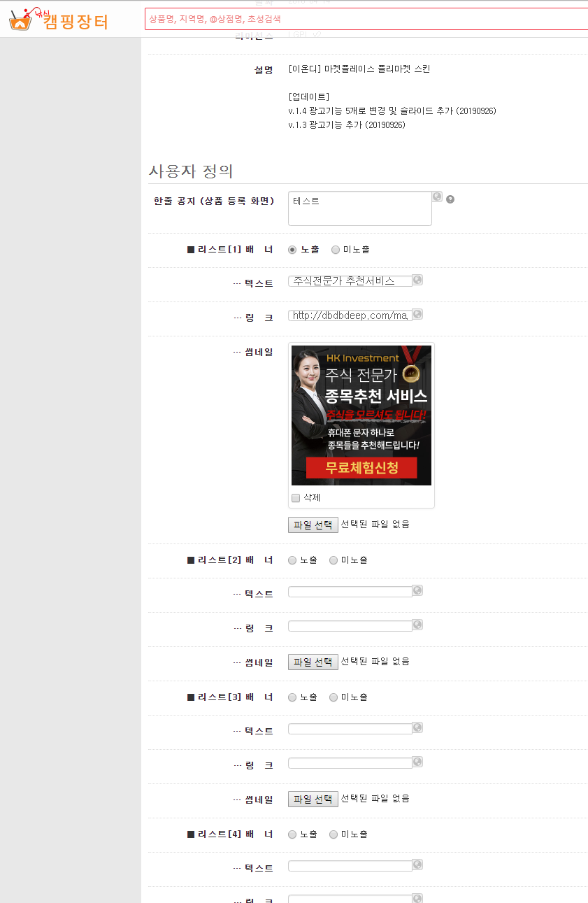Click globe icon beside 리스트[3] 링크 field

coord(417,762)
